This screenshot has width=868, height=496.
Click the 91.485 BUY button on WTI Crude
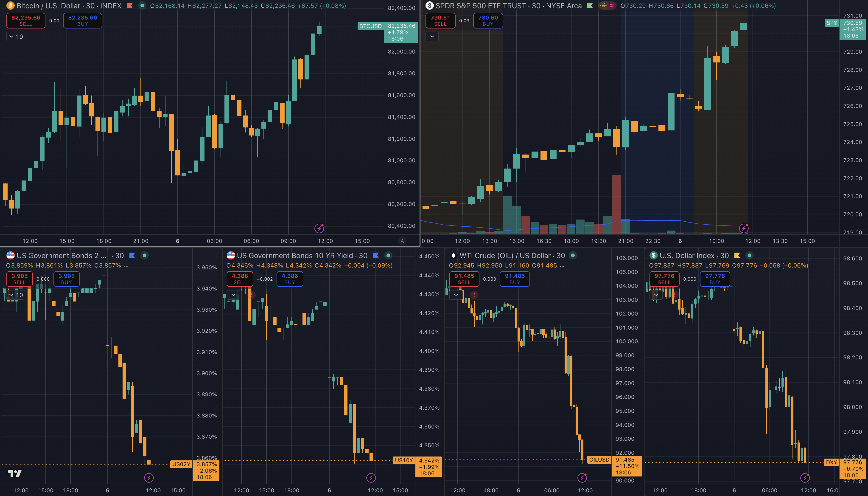(515, 279)
